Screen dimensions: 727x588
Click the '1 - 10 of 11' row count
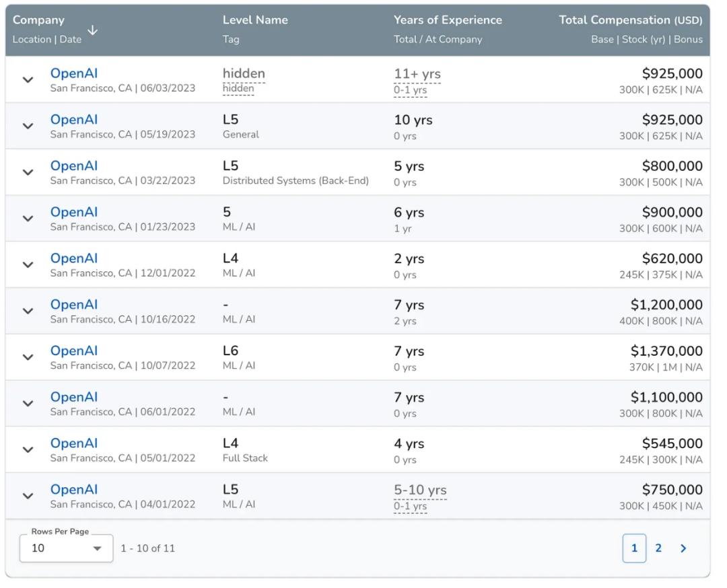[x=148, y=548]
